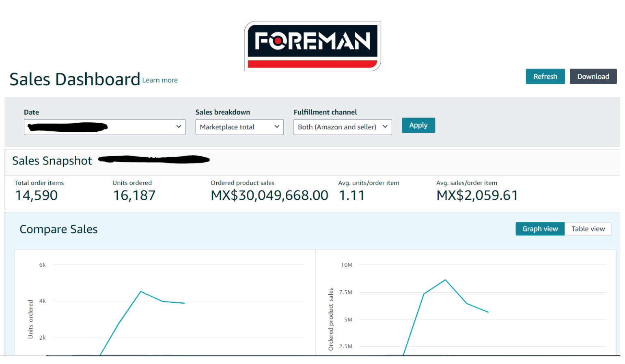
Task: Open the Learn more link
Action: point(159,80)
